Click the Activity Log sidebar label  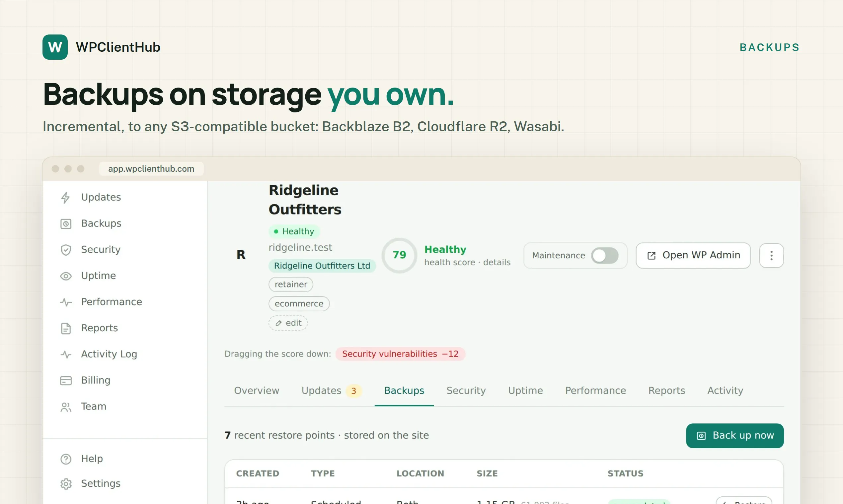click(x=109, y=354)
